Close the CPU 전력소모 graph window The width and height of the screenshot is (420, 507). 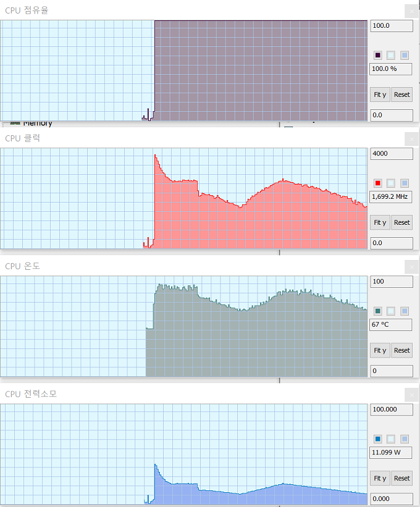pyautogui.click(x=411, y=395)
